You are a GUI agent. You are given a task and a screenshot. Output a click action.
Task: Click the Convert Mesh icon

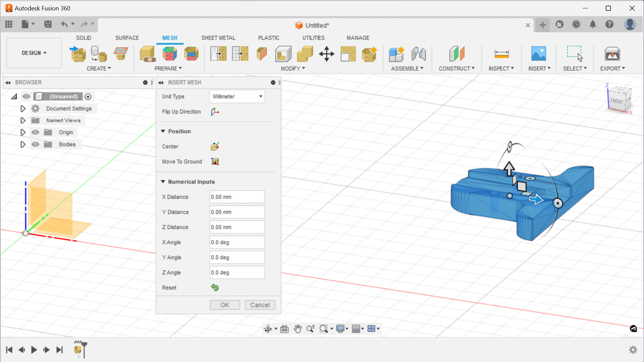[369, 54]
